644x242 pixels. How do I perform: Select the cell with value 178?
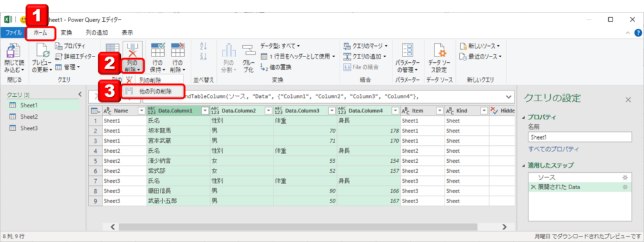(x=369, y=131)
